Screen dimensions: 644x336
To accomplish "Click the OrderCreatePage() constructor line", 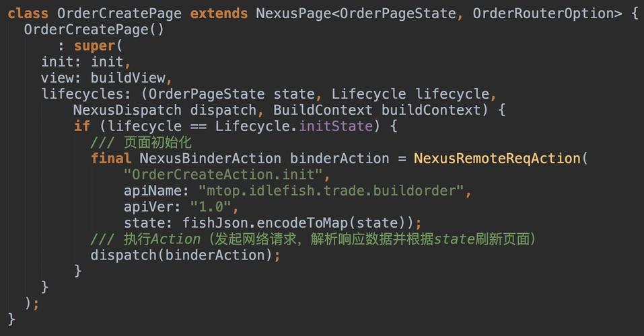I will (x=94, y=30).
